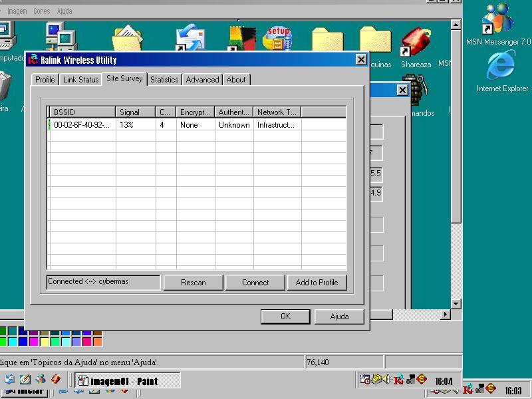Click the Rescan button

[193, 282]
